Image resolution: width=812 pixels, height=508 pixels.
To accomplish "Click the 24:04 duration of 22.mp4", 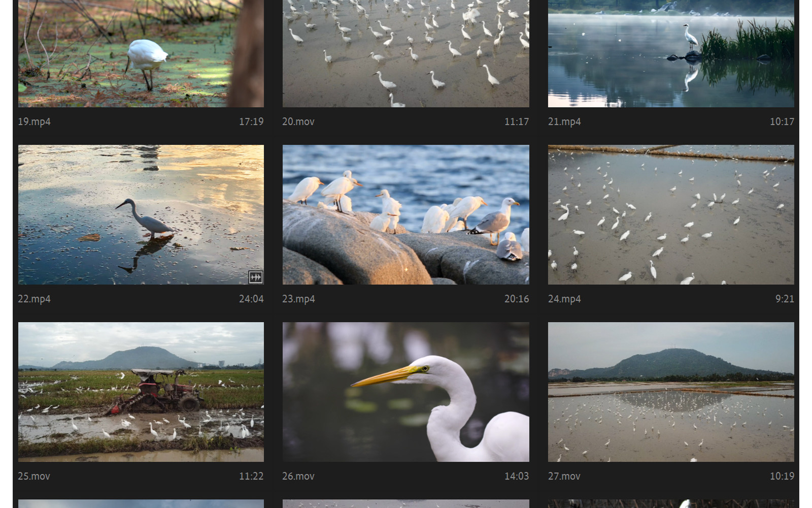I will pyautogui.click(x=251, y=299).
